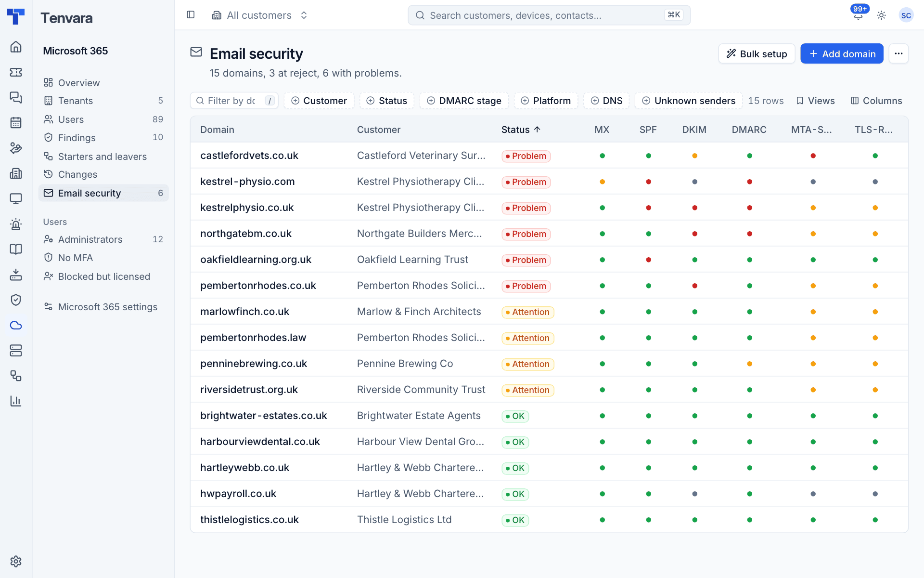This screenshot has width=924, height=578.
Task: Toggle the light/dark theme sun icon
Action: coord(881,15)
